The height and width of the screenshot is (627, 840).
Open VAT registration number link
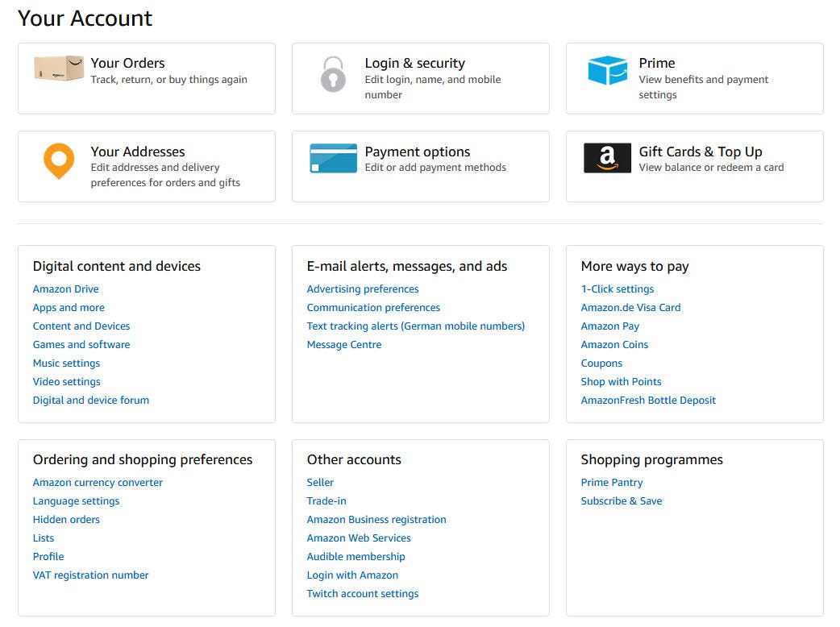pos(90,575)
